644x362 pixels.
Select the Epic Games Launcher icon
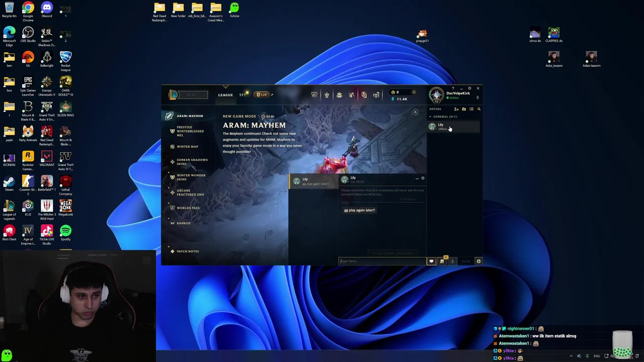pyautogui.click(x=28, y=86)
